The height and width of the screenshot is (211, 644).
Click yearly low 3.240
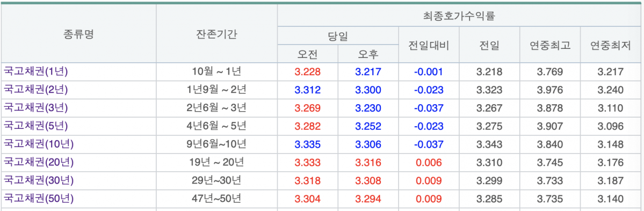[x=611, y=90]
